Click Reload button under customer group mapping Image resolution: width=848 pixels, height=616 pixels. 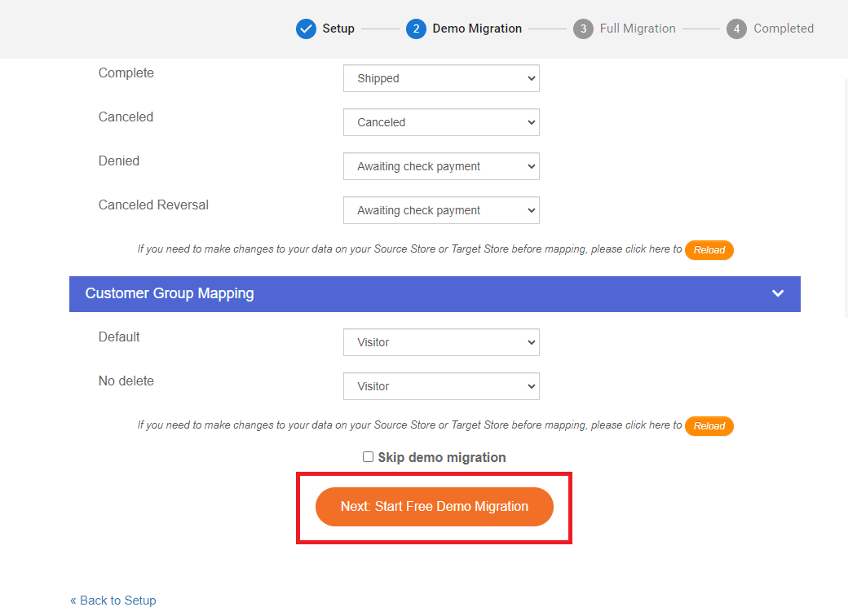tap(709, 426)
